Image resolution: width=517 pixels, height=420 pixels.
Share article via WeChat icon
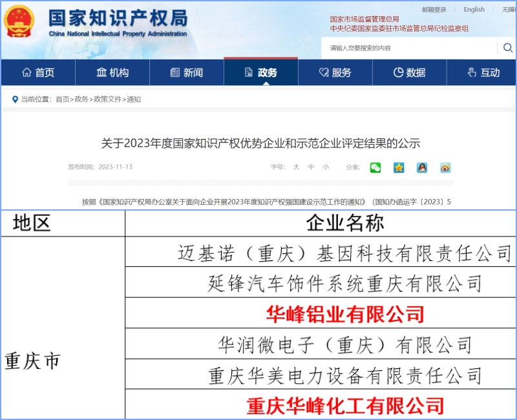pyautogui.click(x=375, y=167)
